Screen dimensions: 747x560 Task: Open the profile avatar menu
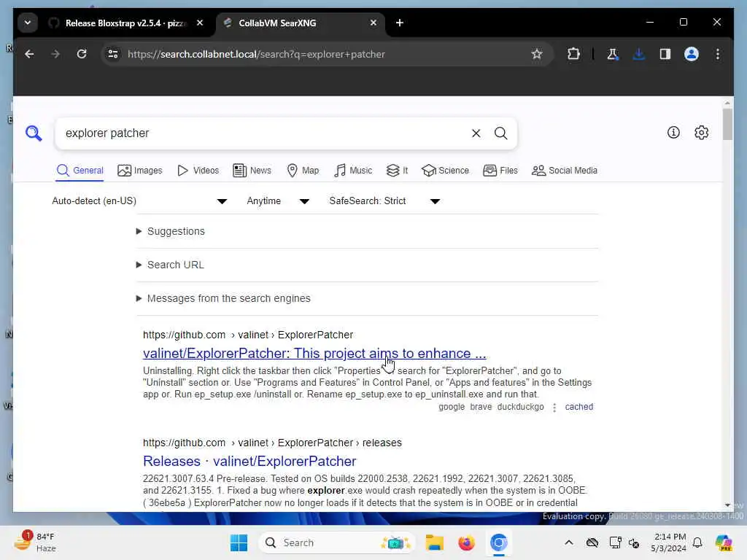pyautogui.click(x=692, y=54)
